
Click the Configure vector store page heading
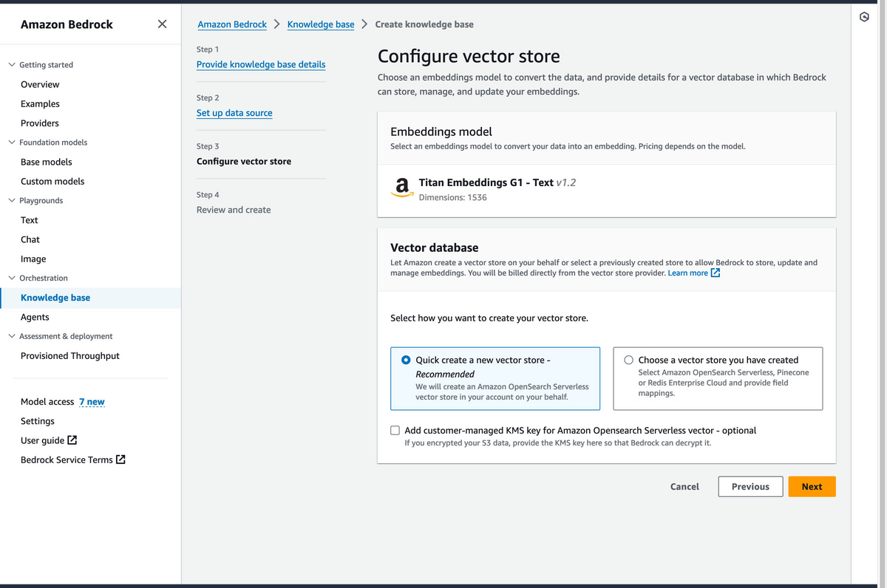pos(469,56)
